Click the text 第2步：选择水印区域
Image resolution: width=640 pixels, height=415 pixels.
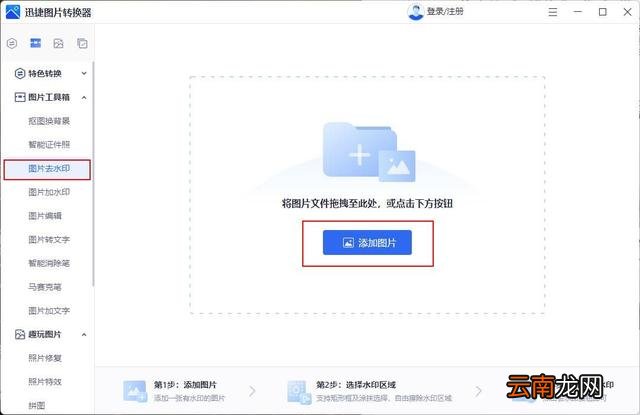coord(356,384)
